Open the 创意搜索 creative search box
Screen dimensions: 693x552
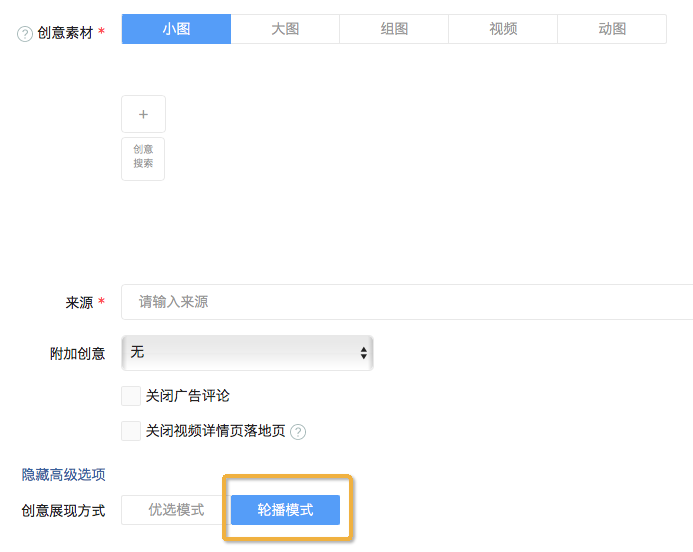143,158
